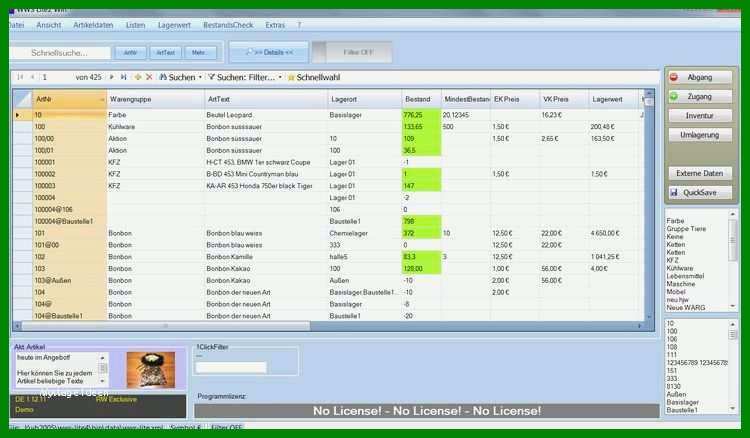
Task: Click the article product image thumbnail
Action: click(x=151, y=370)
